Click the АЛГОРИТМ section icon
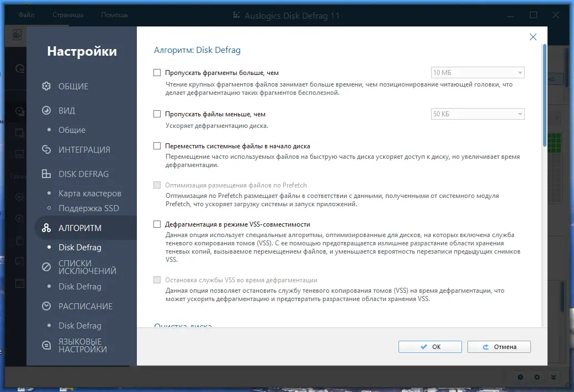 click(x=46, y=228)
